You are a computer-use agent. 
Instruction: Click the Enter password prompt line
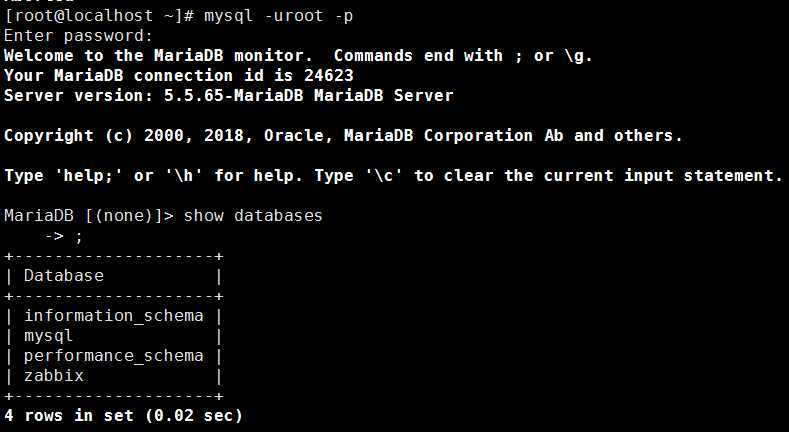point(78,36)
